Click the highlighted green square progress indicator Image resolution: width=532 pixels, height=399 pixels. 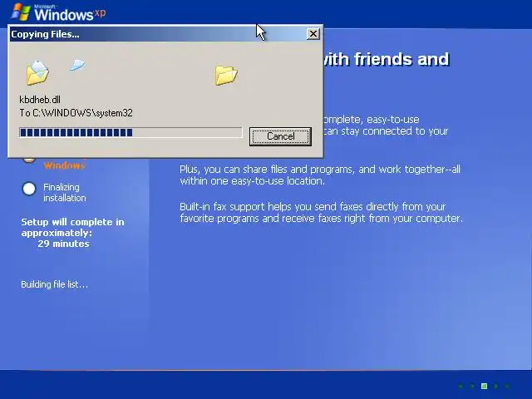(484, 386)
